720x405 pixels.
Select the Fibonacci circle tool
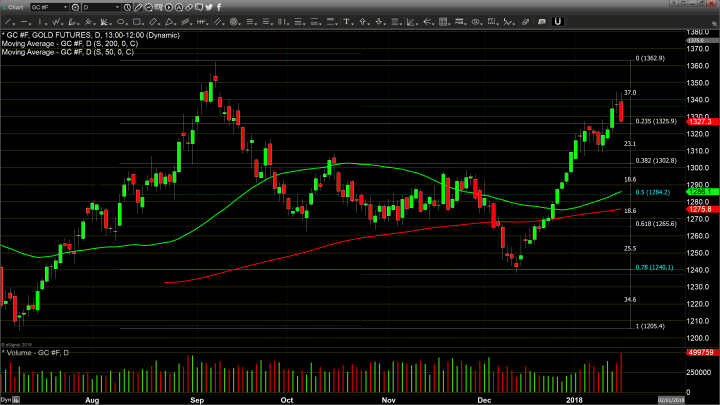coord(233,22)
